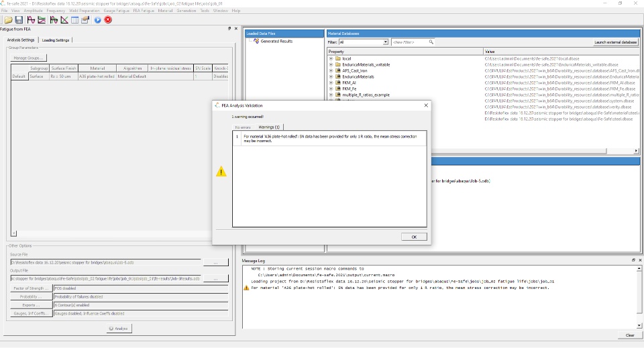Viewport: 644px width, 348px height.
Task: Expand the FKM_Al database node
Action: click(331, 82)
